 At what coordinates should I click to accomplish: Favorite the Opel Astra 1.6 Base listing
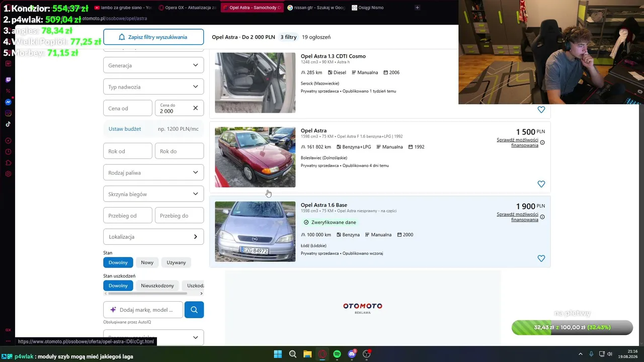[x=541, y=258]
